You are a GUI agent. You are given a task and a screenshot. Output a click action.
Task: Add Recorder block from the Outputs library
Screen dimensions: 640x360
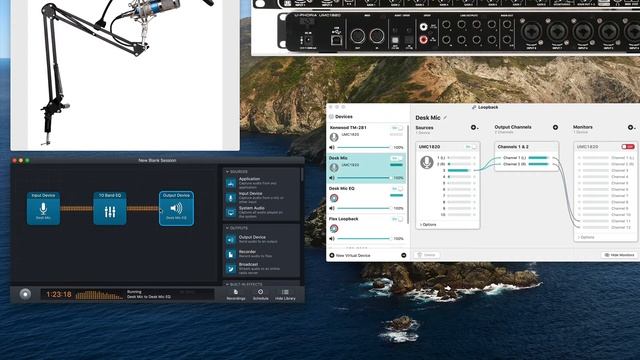coord(261,254)
